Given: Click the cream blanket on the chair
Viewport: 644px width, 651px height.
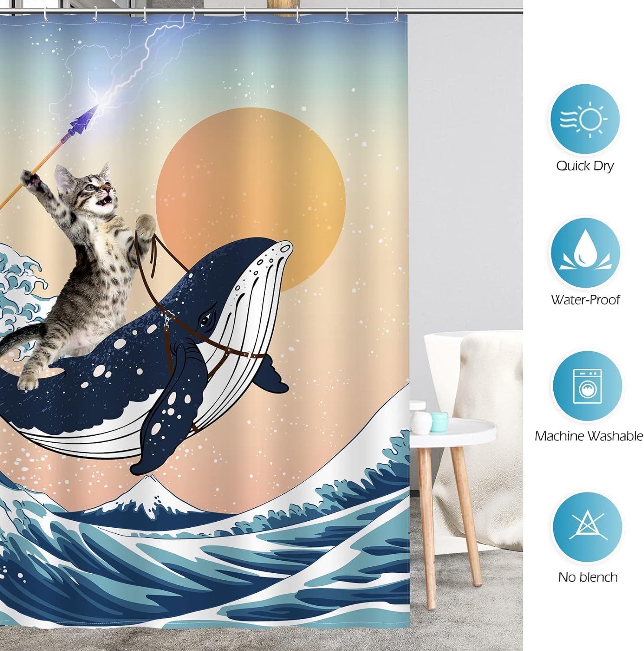Looking at the screenshot, I should coord(486,391).
